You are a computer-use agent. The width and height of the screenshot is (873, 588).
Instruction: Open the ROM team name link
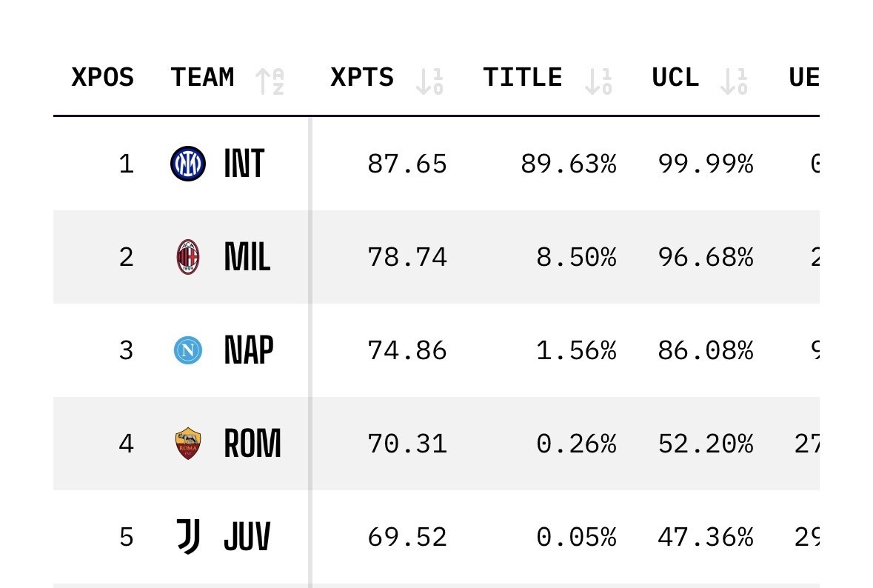click(x=252, y=444)
